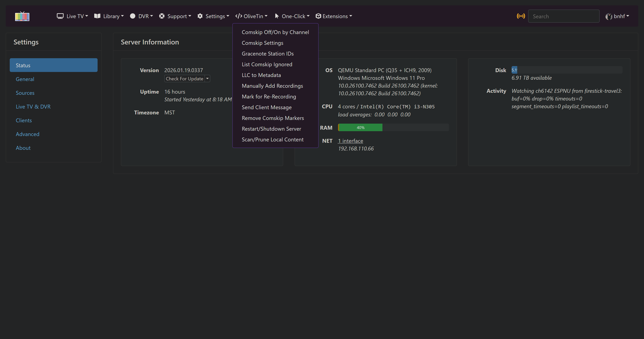Choose Restart/Shutdown Server menu entry
The image size is (644, 339).
click(271, 129)
